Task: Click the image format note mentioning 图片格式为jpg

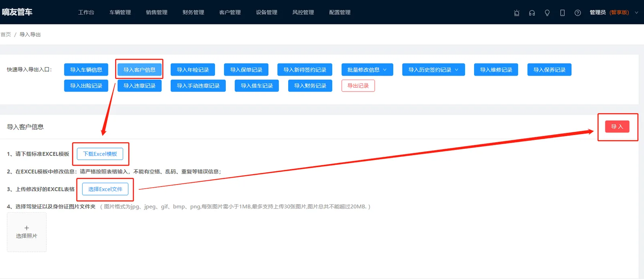Action: click(235, 207)
